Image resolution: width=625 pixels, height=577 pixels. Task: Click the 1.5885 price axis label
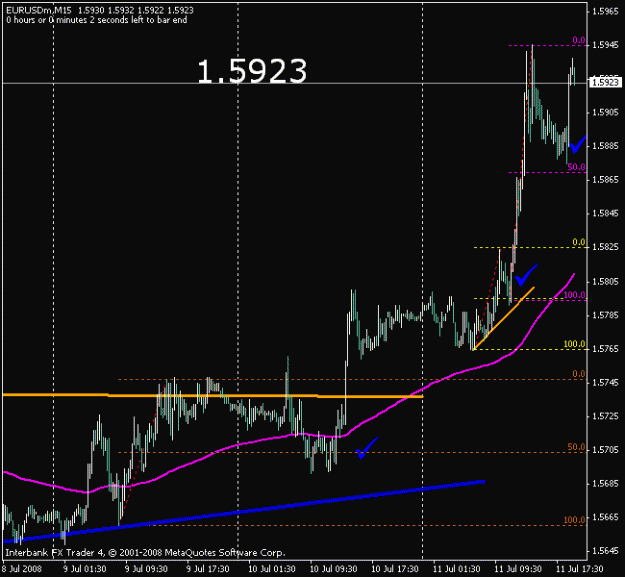coord(605,146)
